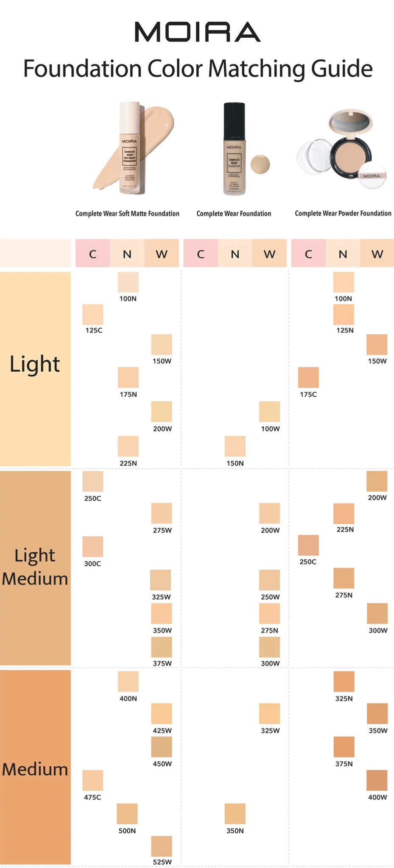Select the 475C shade swatch
The image size is (394, 868).
(x=93, y=780)
